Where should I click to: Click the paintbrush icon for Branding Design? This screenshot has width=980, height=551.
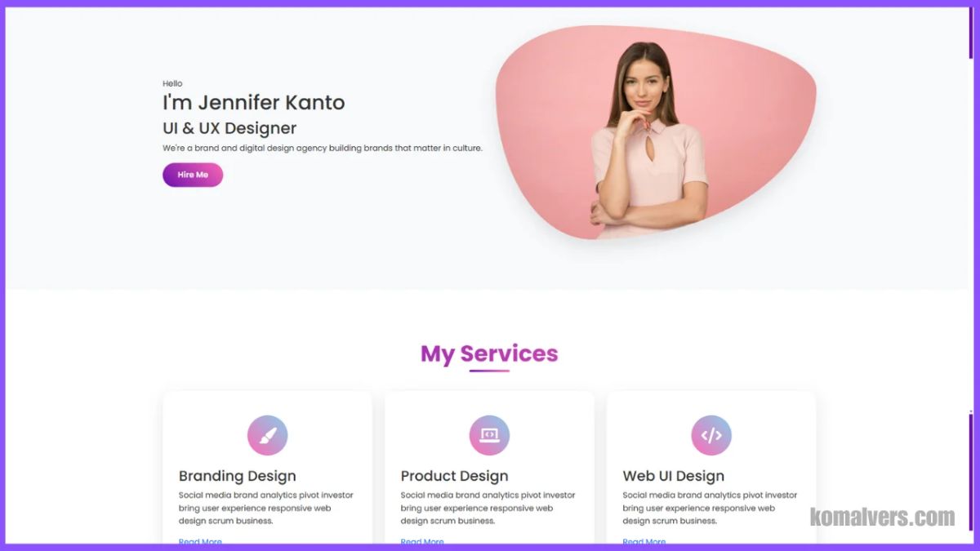click(x=267, y=436)
